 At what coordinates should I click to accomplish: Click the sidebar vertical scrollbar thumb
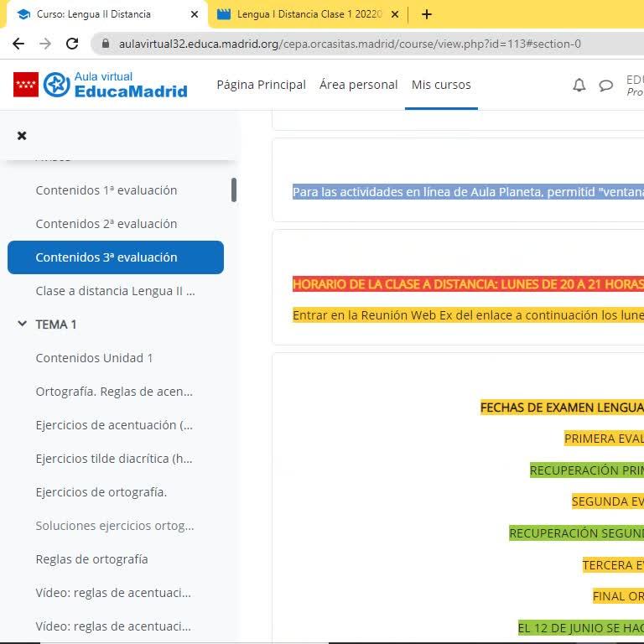click(x=234, y=190)
